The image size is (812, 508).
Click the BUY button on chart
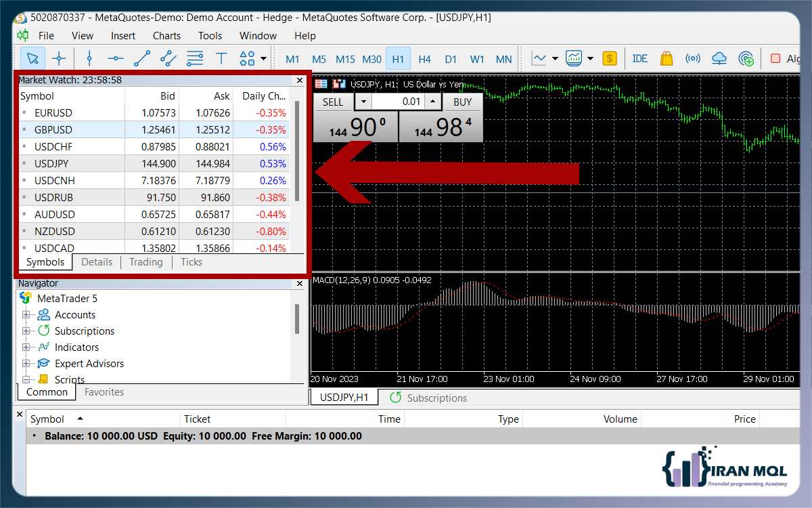pyautogui.click(x=463, y=102)
